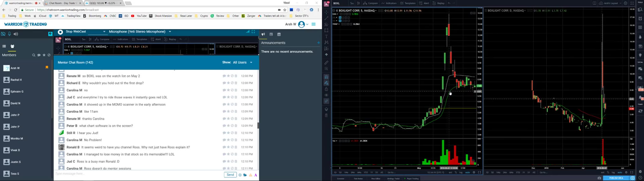This screenshot has height=181, width=644.
Task: Click the Send button
Action: 230,175
